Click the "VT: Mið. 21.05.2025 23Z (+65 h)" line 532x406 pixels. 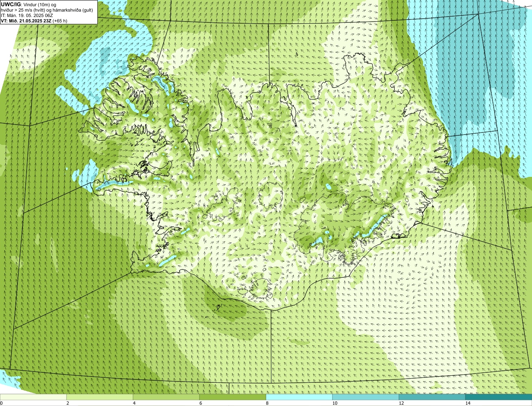34,20
